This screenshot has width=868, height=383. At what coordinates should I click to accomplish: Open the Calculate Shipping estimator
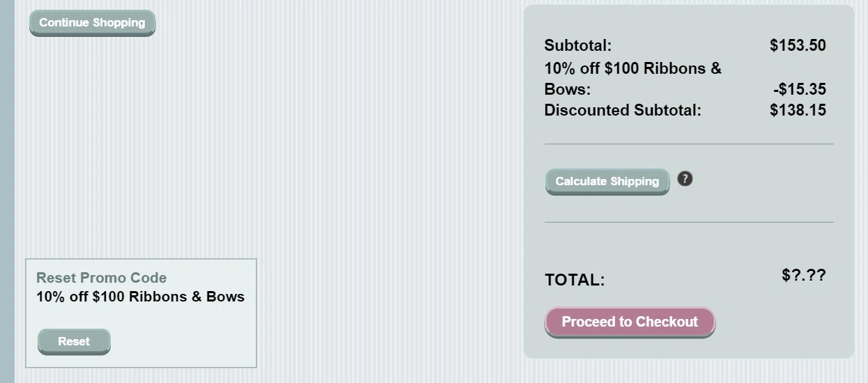click(607, 182)
